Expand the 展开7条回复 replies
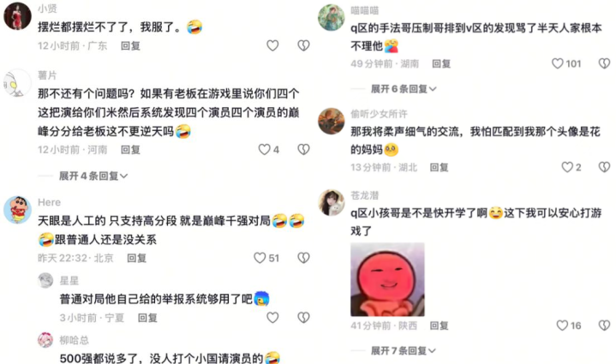The width and height of the screenshot is (616, 364). (404, 350)
